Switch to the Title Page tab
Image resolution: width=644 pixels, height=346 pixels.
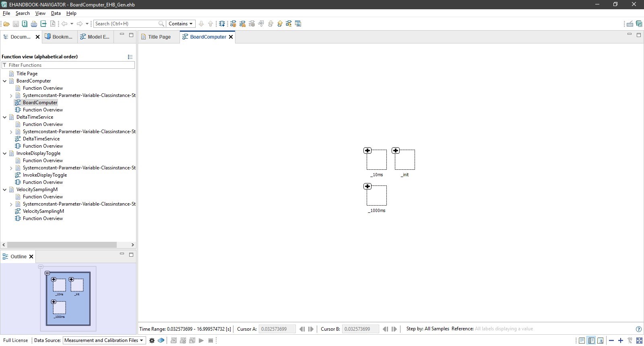[159, 37]
